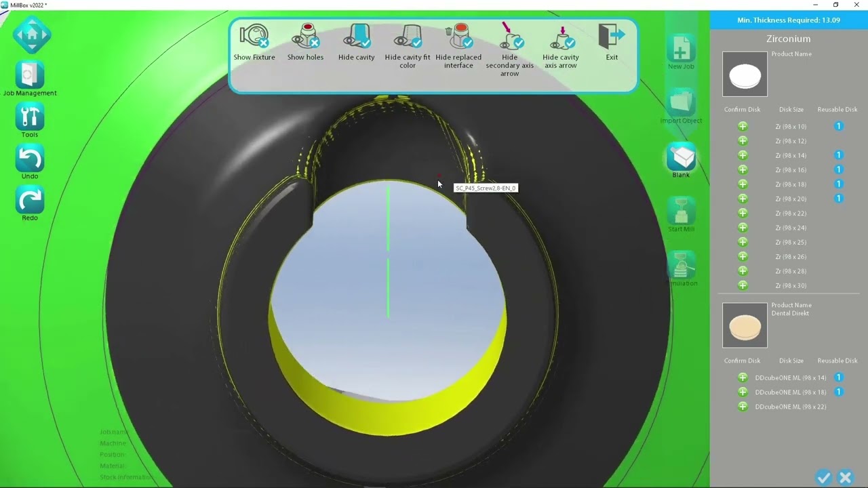Confirm disk Zr (98 x 18)
This screenshot has width=868, height=488.
743,184
